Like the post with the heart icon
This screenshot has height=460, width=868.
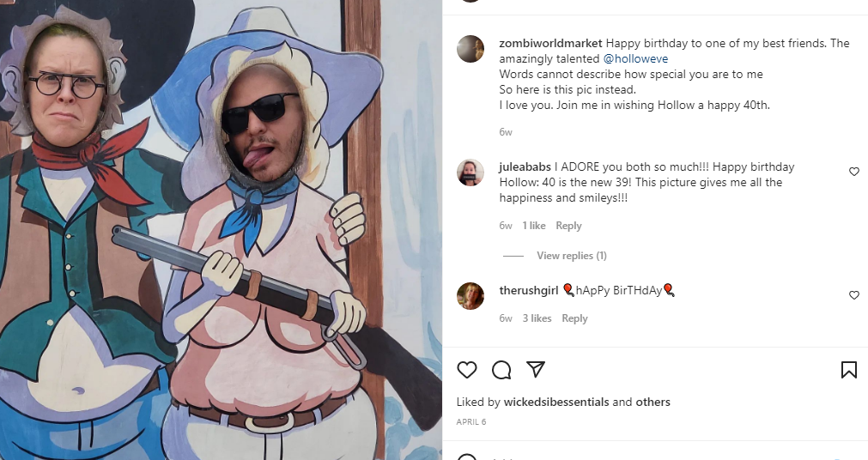click(x=467, y=370)
